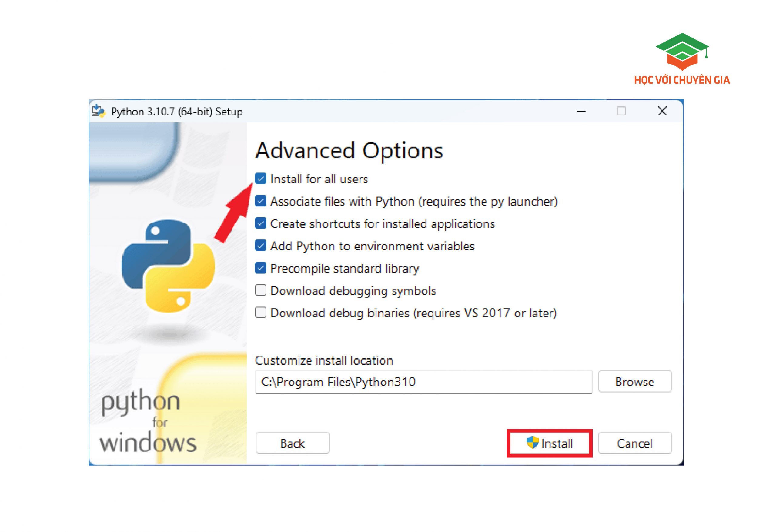776x532 pixels.
Task: Go Back to previous setup page
Action: click(293, 443)
